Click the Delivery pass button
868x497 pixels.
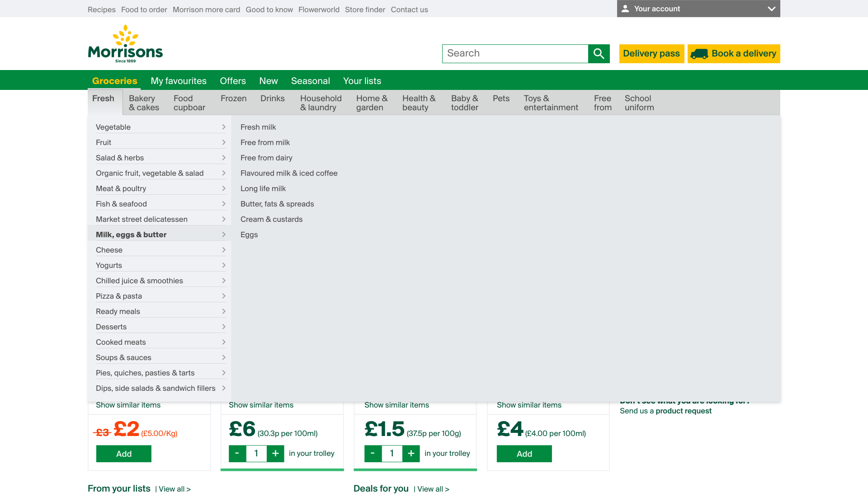tap(651, 54)
